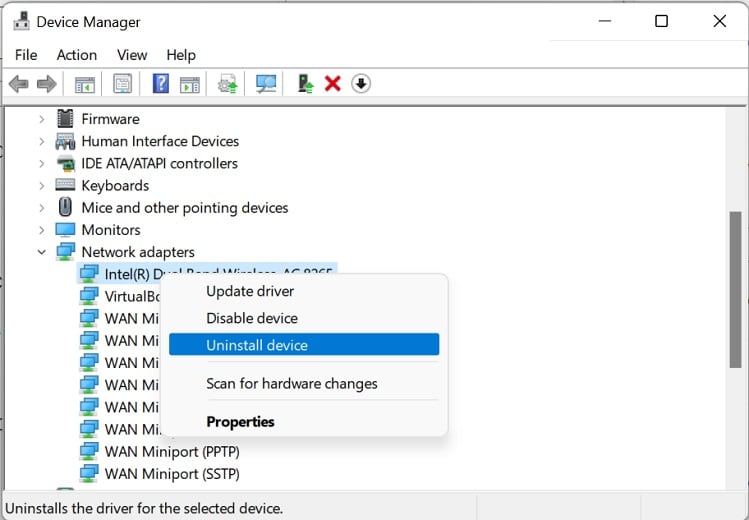Click the Device Manager title bar icon
The height and width of the screenshot is (520, 749).
(x=21, y=21)
